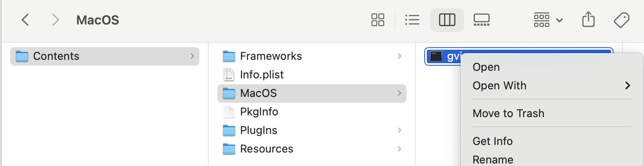Viewport: 644px width, 166px height.
Task: Expand the Resources folder chevron
Action: tap(399, 149)
